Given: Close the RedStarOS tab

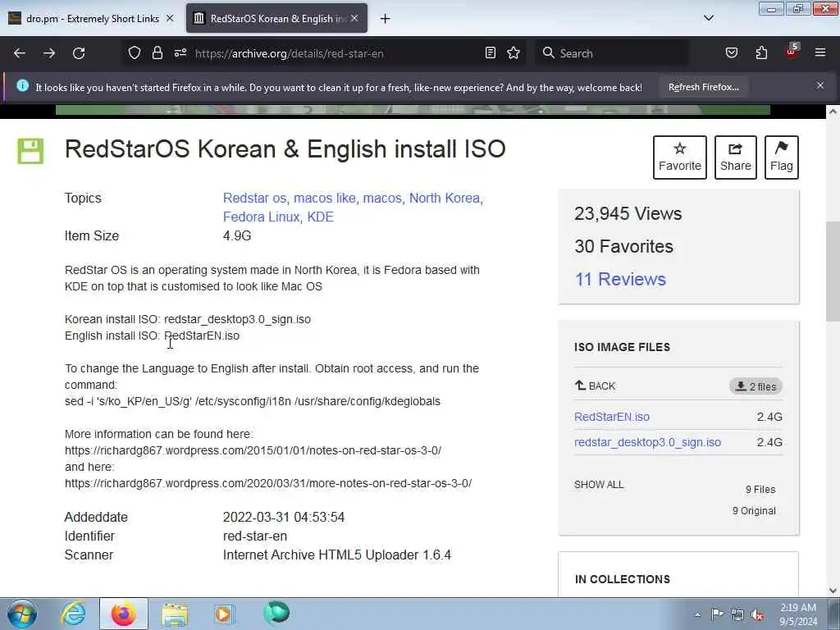Looking at the screenshot, I should tap(354, 19).
